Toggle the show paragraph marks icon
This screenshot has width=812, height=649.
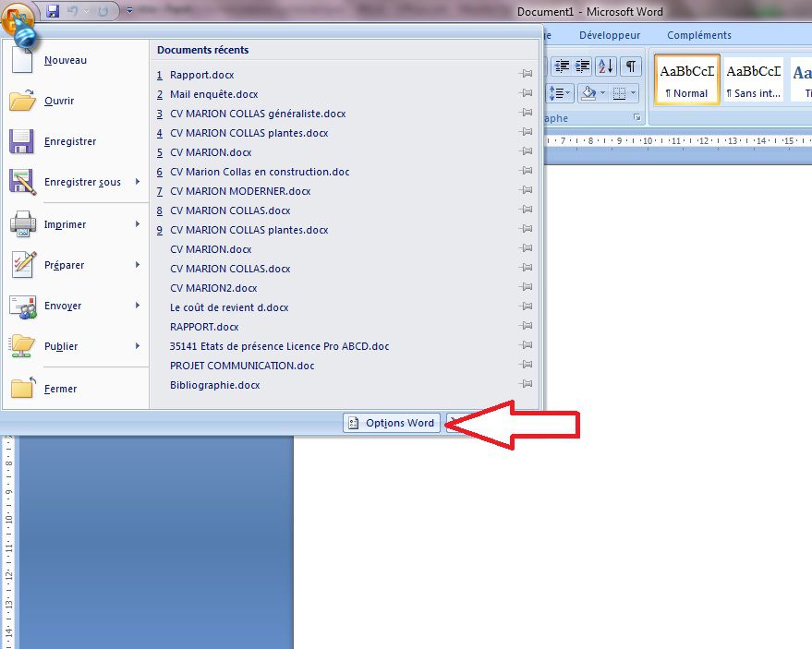coord(630,66)
